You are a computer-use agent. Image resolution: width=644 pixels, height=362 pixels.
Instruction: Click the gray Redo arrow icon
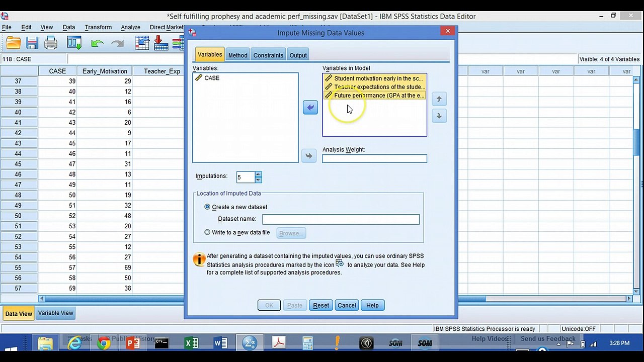coord(117,43)
